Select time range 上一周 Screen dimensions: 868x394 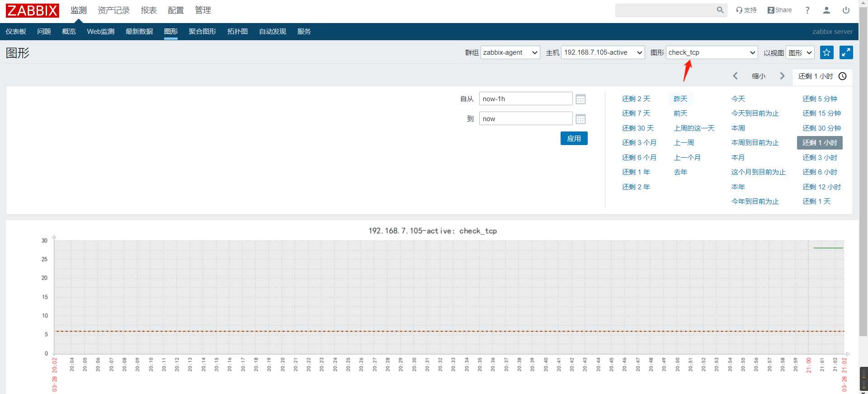(684, 142)
